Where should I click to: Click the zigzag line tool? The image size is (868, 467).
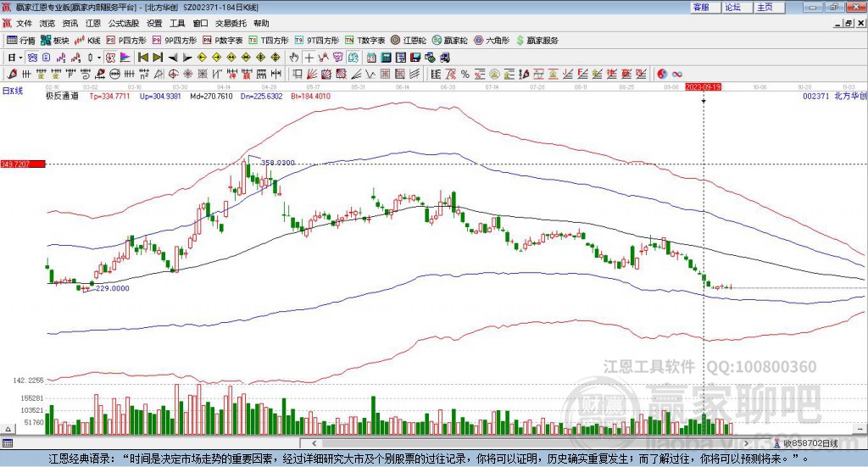coord(370,74)
